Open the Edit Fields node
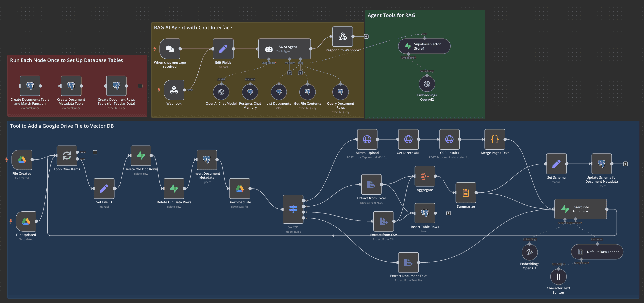This screenshot has width=644, height=303. point(223,49)
